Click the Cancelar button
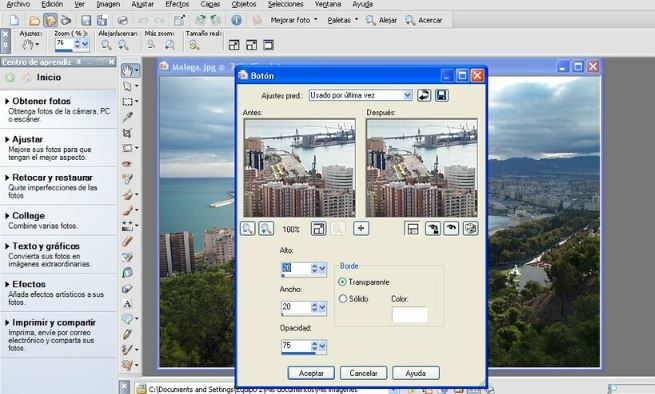The height and width of the screenshot is (394, 655). [x=363, y=373]
